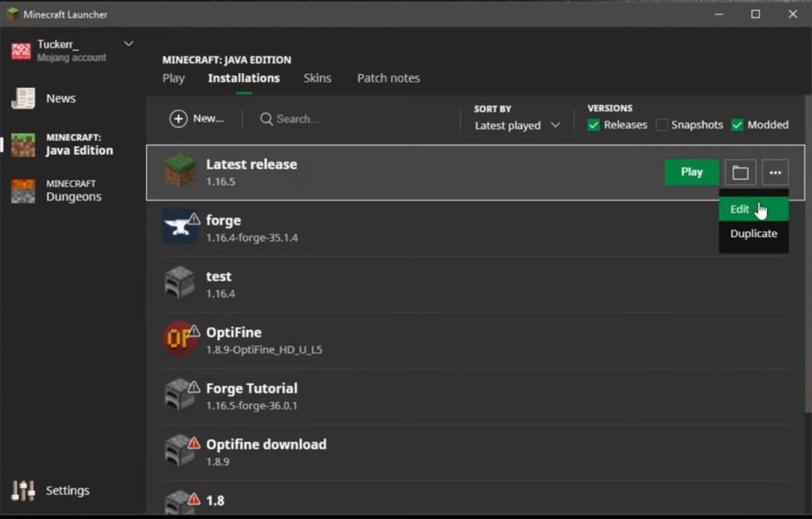Open the News section icon
This screenshot has height=519, width=812.
tap(24, 99)
